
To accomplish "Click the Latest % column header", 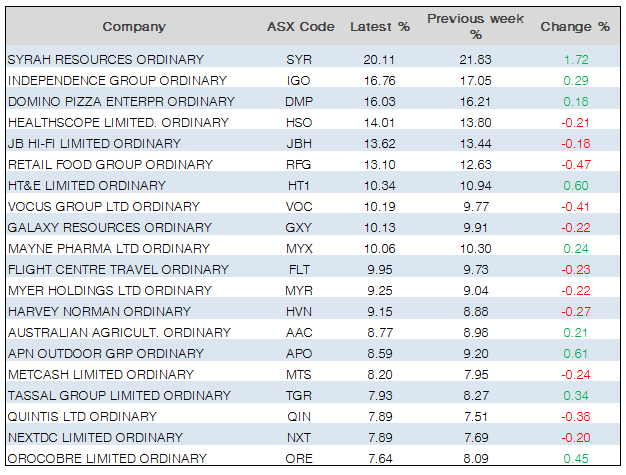I will [378, 26].
